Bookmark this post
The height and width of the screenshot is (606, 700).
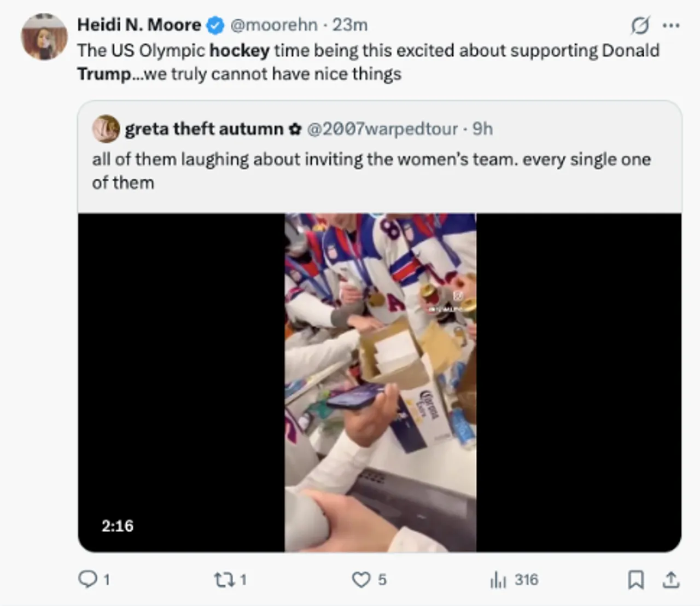pos(635,579)
